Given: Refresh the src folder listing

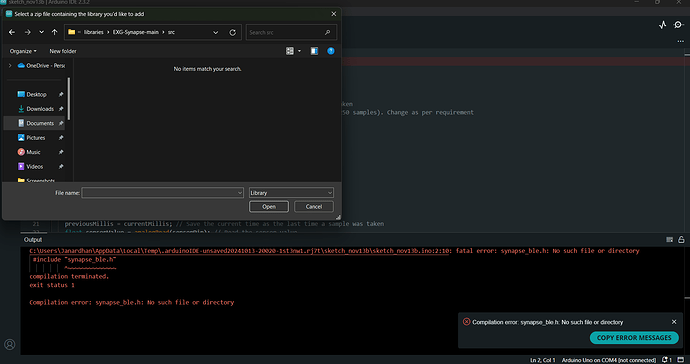Looking at the screenshot, I should (232, 32).
